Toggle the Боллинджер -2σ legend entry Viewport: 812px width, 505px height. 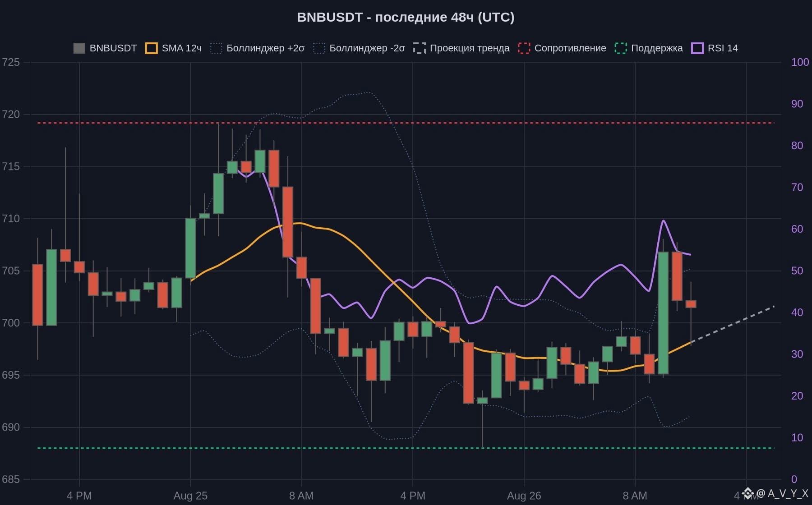coord(359,48)
